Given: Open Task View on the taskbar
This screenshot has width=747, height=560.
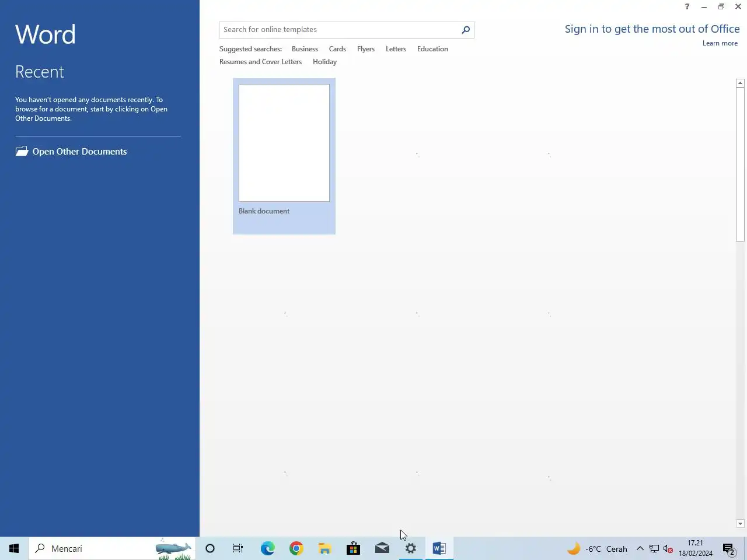Looking at the screenshot, I should [x=238, y=548].
